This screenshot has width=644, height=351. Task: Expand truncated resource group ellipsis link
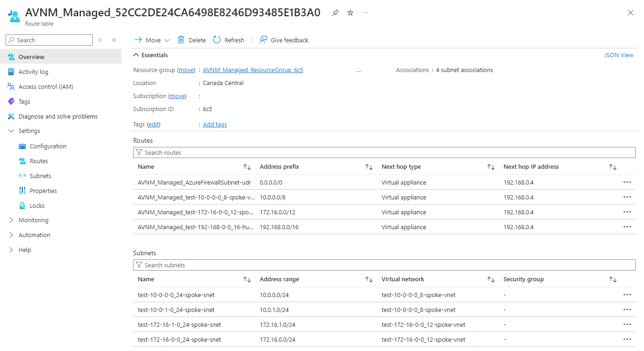359,70
